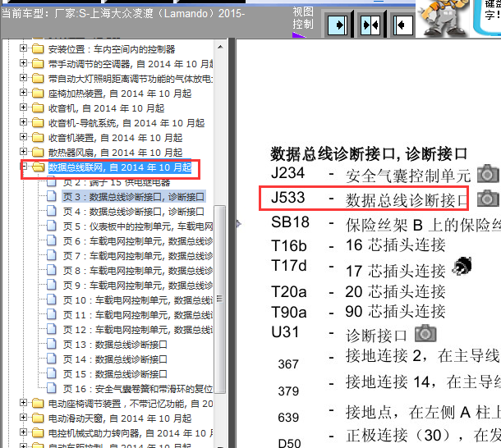Click folder icon of 座椅加热装置
Screen dimensions: 501x448
[38, 94]
